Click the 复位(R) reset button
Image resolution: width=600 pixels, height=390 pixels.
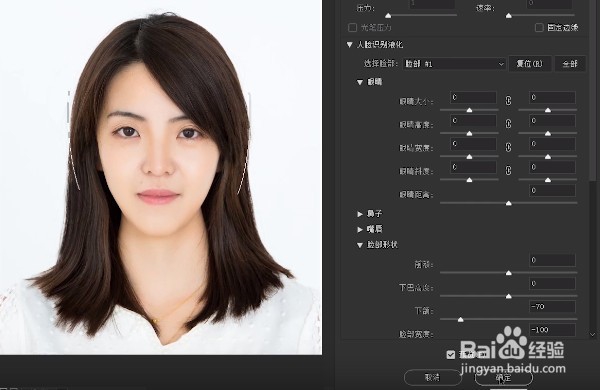pos(530,64)
